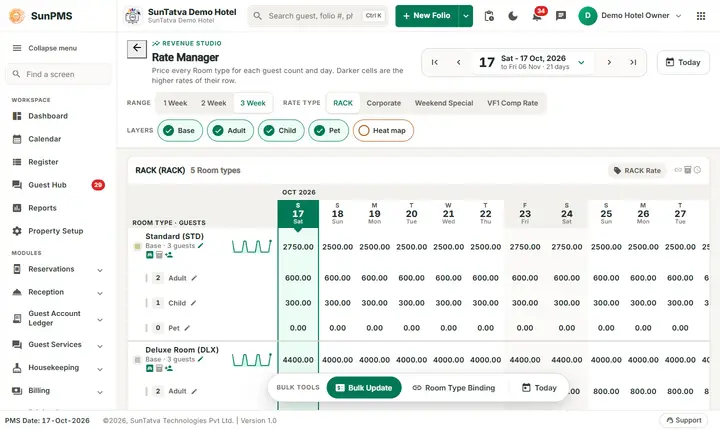Go to previous date range

click(458, 62)
